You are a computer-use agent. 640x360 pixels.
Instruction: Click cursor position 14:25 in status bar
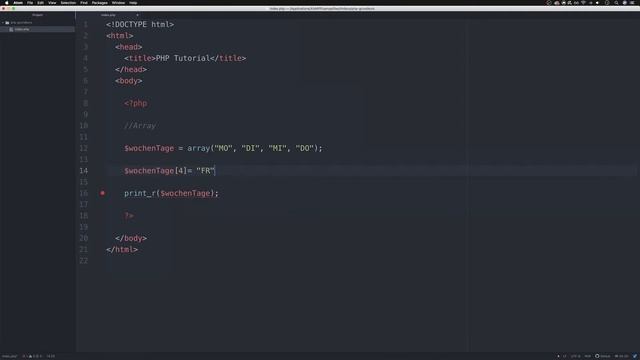pos(51,356)
